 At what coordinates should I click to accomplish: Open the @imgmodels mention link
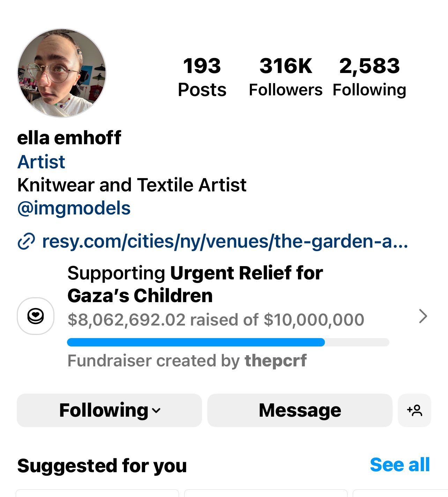coord(74,208)
